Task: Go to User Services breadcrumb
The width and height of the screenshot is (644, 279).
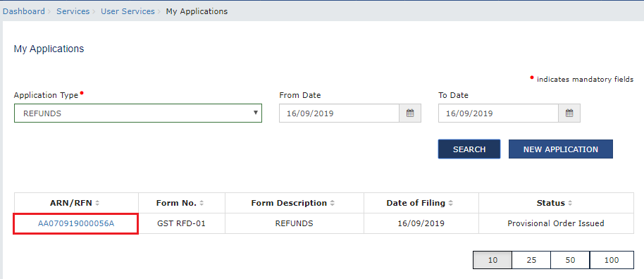Action: [x=128, y=11]
